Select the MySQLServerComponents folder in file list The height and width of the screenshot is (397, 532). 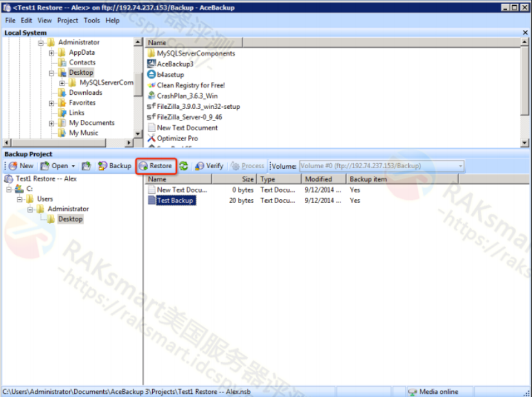(x=196, y=53)
